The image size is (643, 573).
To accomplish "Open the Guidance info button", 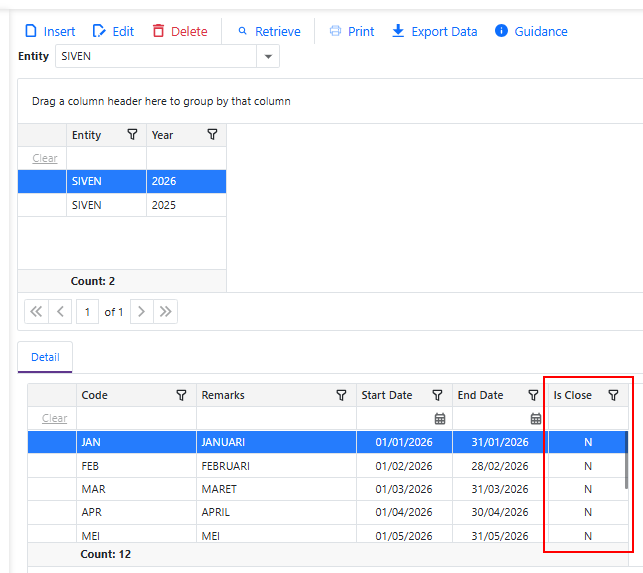I will tap(531, 31).
